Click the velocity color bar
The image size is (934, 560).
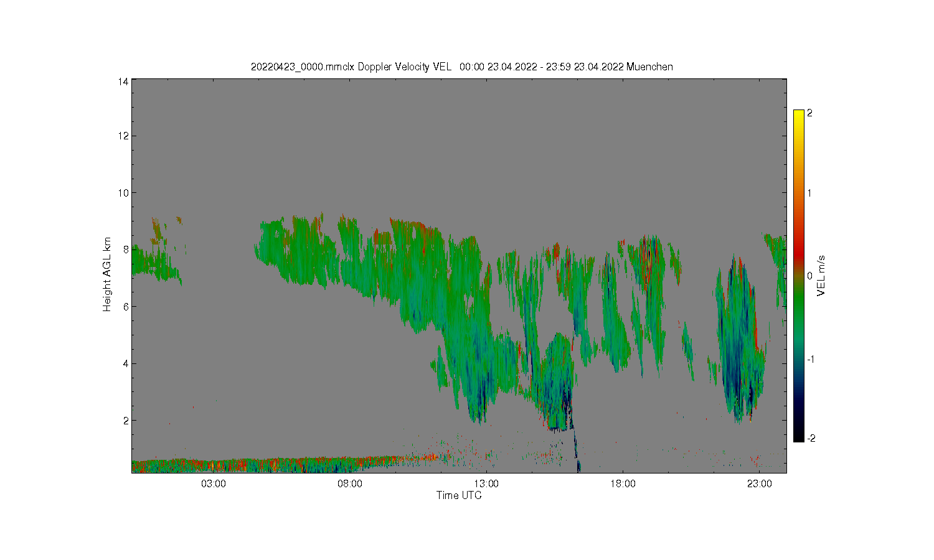(799, 276)
